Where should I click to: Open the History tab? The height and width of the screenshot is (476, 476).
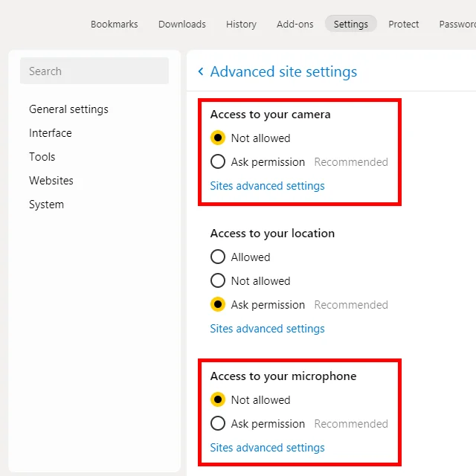point(241,24)
